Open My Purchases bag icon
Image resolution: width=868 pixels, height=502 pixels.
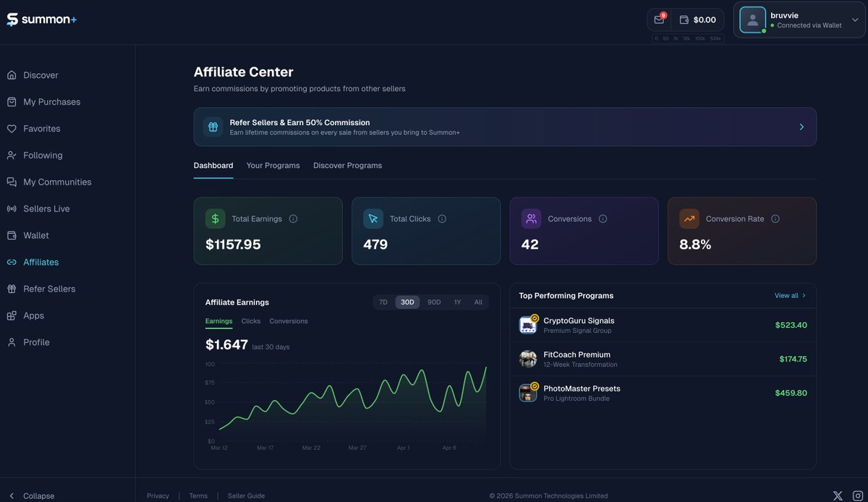(x=12, y=102)
